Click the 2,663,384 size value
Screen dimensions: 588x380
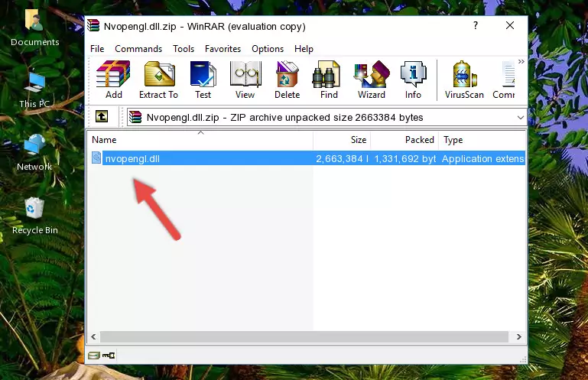click(342, 159)
